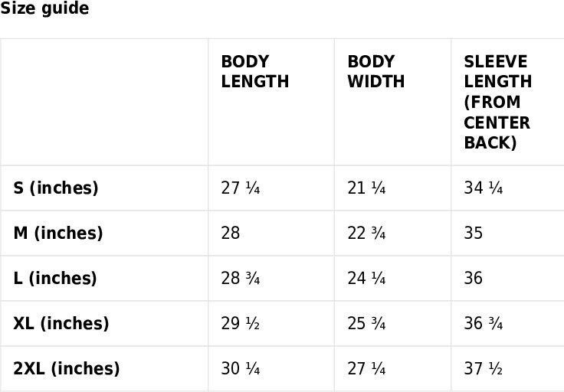Screen dimensions: 564x392
Task: Click the 2XL (inches) row label
Action: point(67,368)
